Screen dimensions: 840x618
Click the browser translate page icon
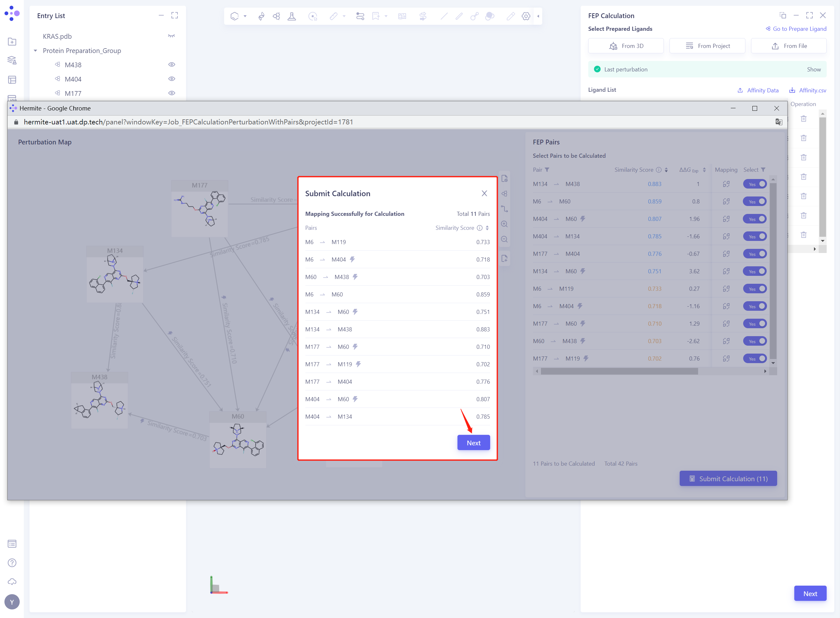coord(779,122)
